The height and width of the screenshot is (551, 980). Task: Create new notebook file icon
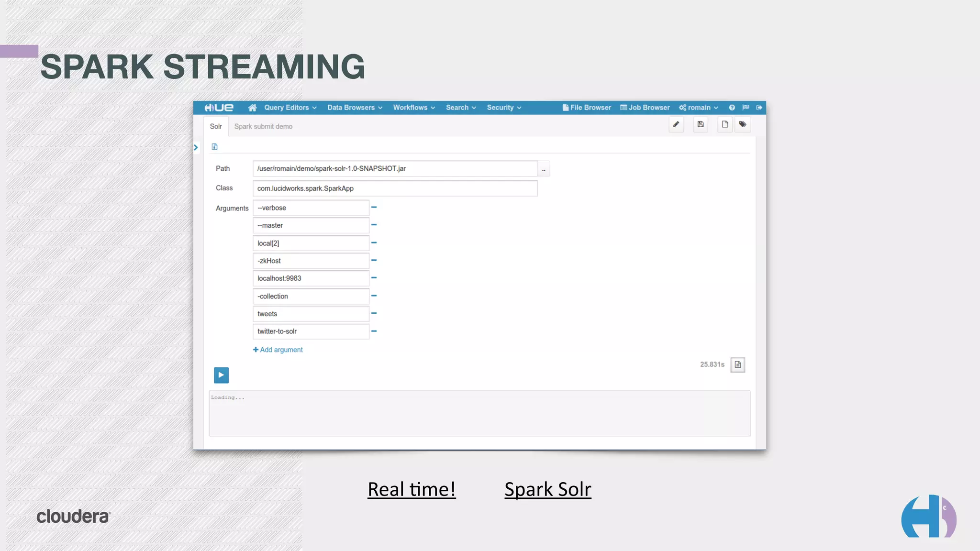click(725, 125)
